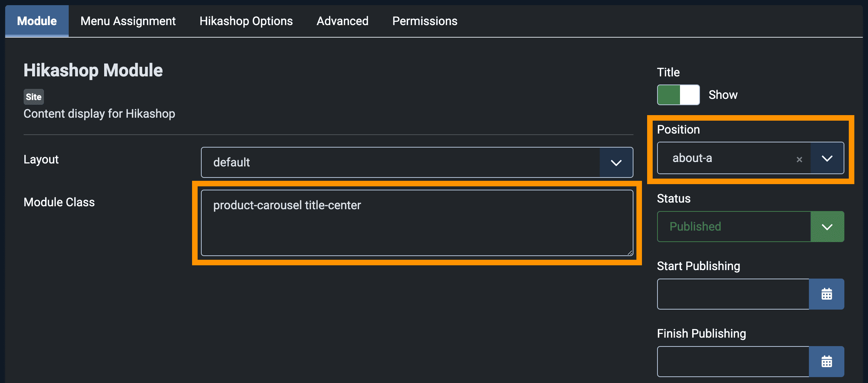
Task: Open the about-a Position combo box
Action: tap(751, 158)
